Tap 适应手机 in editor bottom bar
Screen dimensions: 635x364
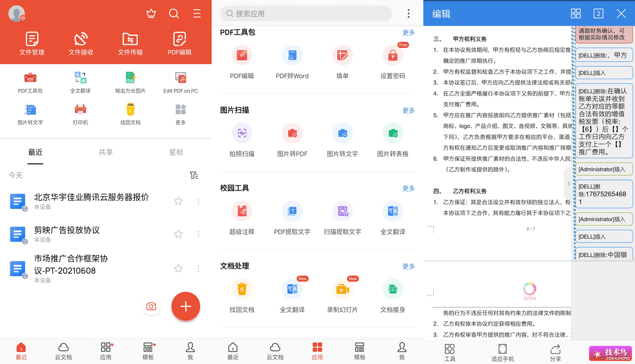point(503,353)
